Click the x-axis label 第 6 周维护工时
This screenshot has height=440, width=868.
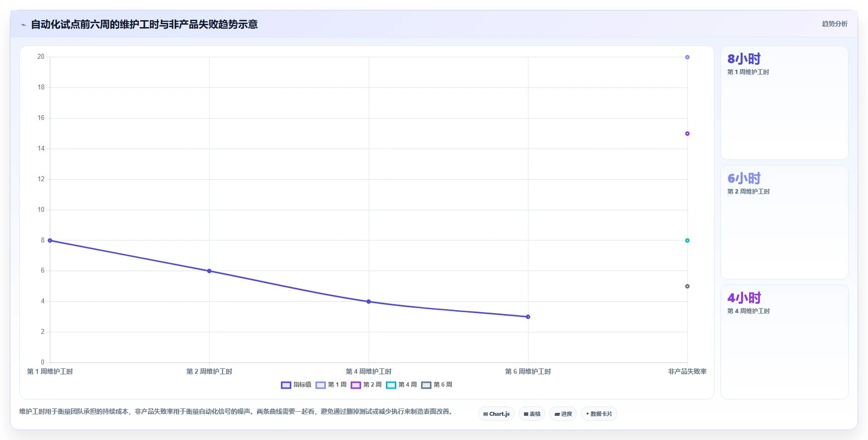528,371
